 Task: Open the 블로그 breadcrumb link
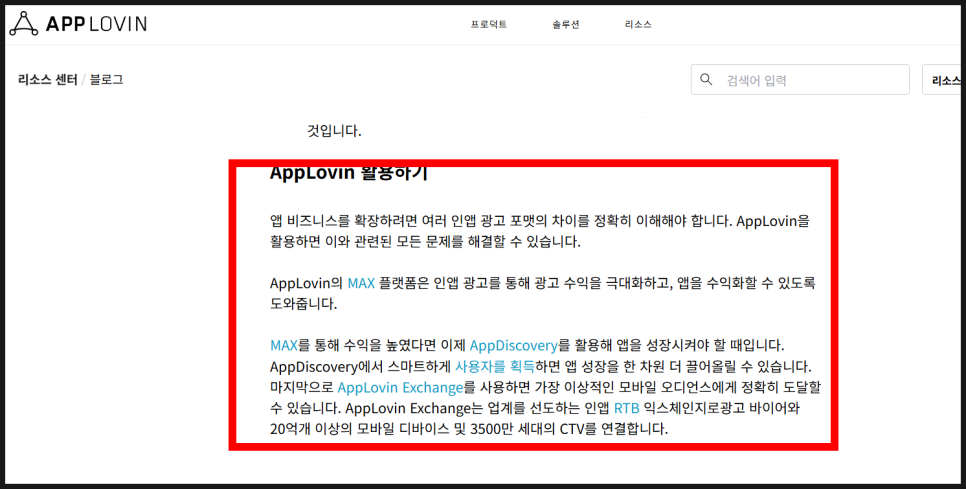tap(107, 79)
